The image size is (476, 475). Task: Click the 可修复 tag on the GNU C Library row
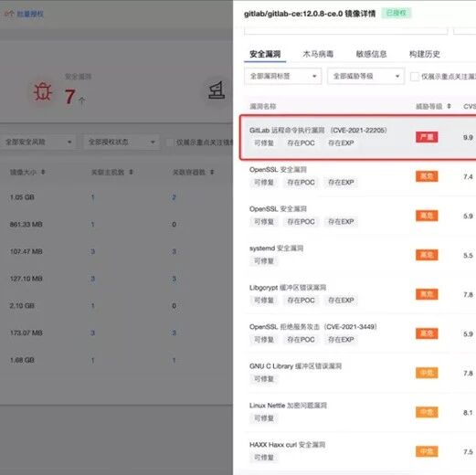click(x=264, y=379)
